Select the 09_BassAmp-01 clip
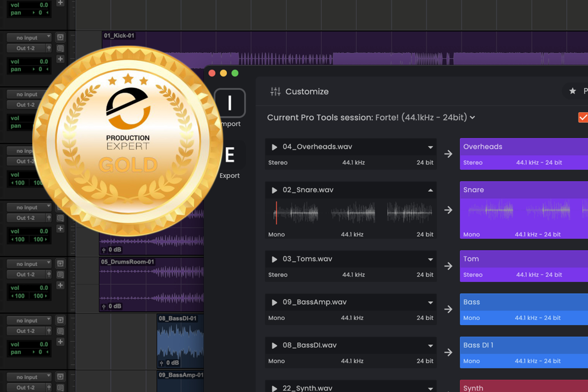Viewport: 588px width, 392px height. (x=180, y=381)
